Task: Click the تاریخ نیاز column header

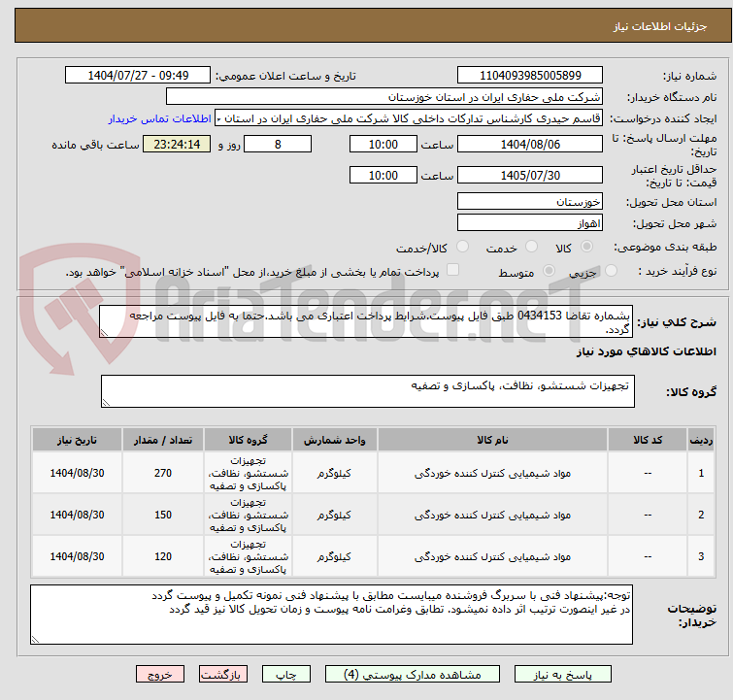Action: tap(77, 440)
